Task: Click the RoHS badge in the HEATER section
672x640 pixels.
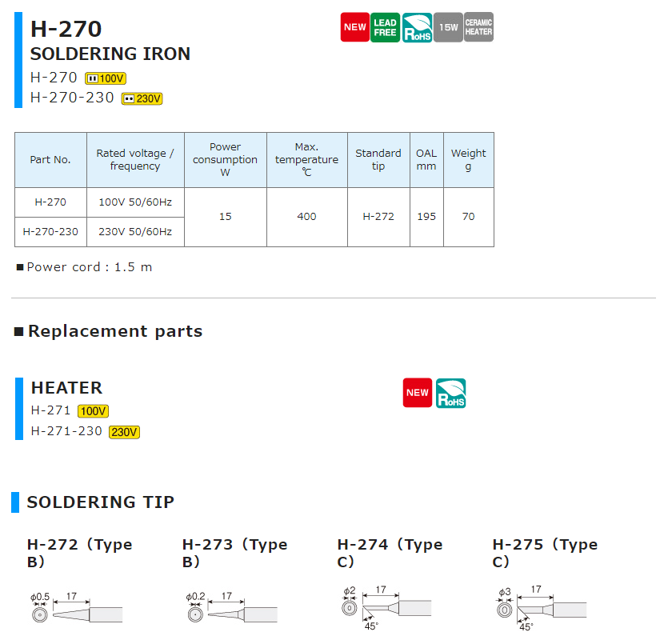Action: coord(451,393)
